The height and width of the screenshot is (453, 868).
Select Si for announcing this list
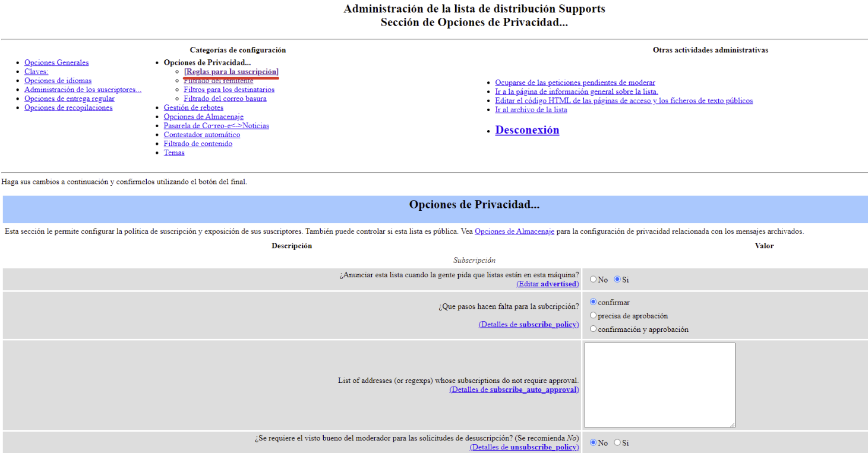tap(617, 279)
